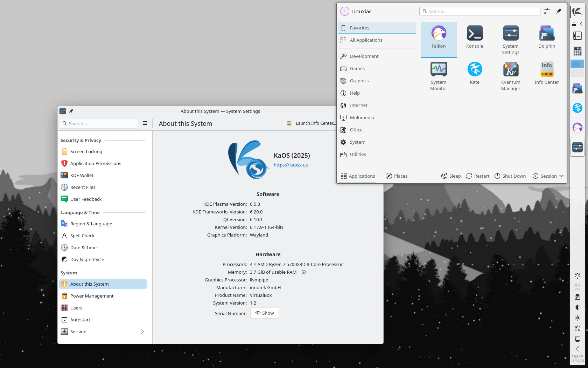Pin the application launcher open

point(559,11)
